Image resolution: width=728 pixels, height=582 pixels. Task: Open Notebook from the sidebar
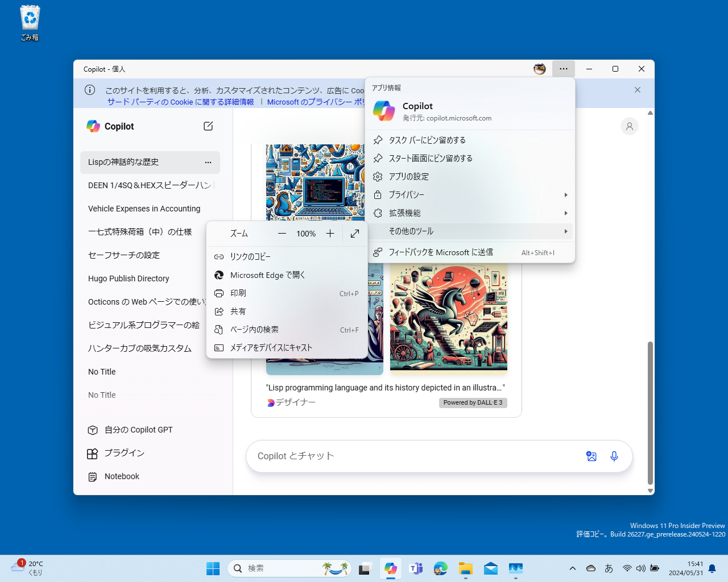(x=121, y=476)
